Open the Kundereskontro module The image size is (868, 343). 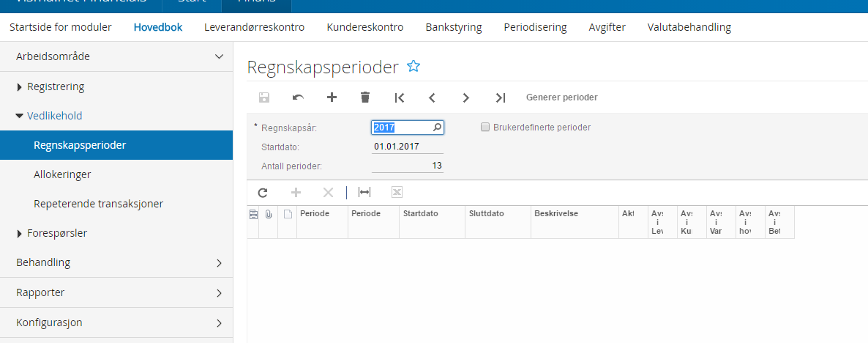(364, 27)
